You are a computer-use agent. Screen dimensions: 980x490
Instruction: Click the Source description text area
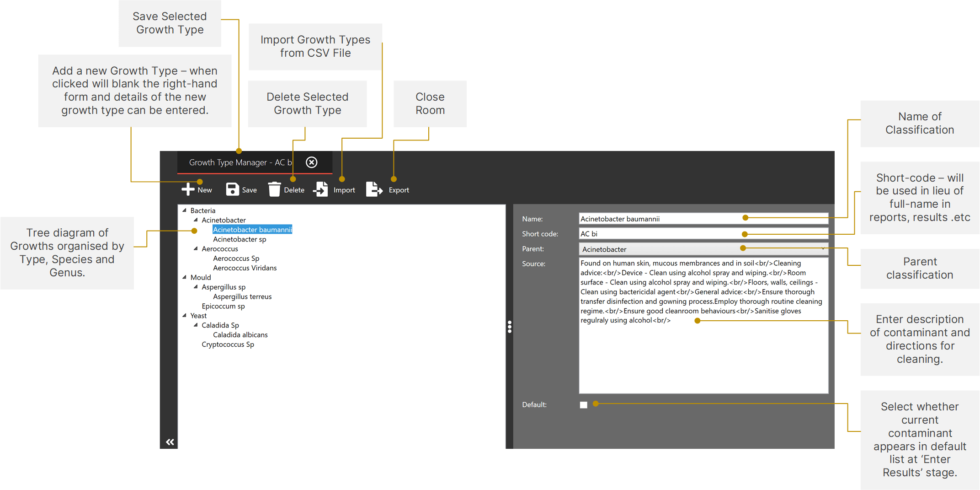click(x=703, y=357)
